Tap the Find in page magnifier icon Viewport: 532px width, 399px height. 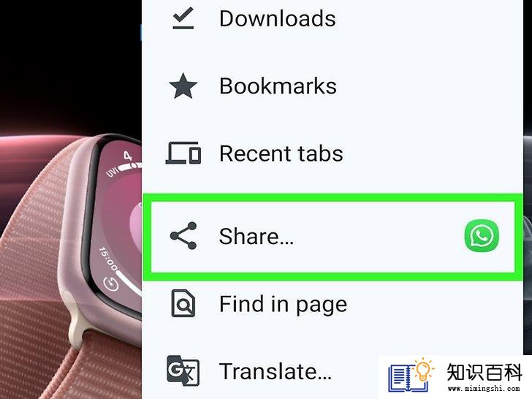(183, 303)
